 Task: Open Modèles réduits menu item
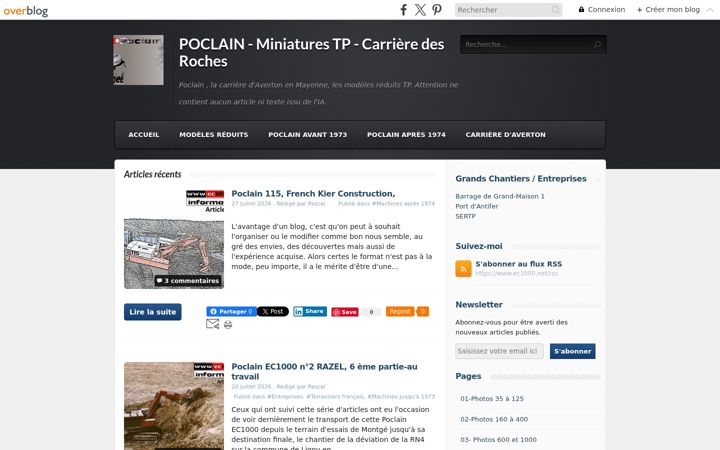click(x=214, y=135)
